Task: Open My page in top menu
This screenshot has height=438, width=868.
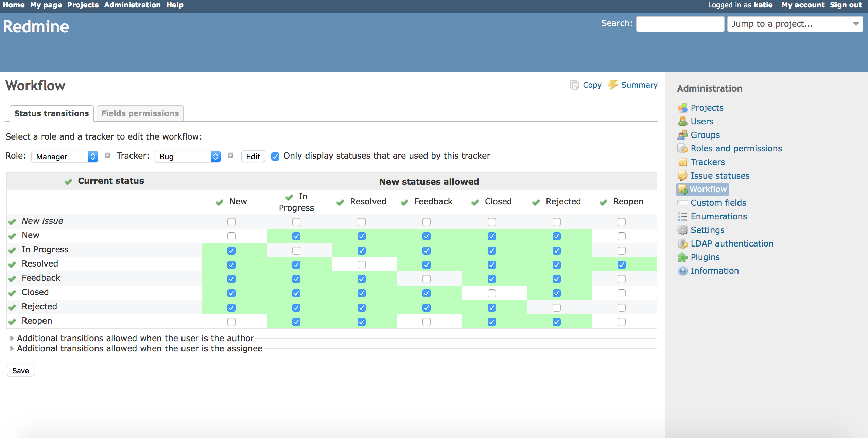Action: [46, 5]
